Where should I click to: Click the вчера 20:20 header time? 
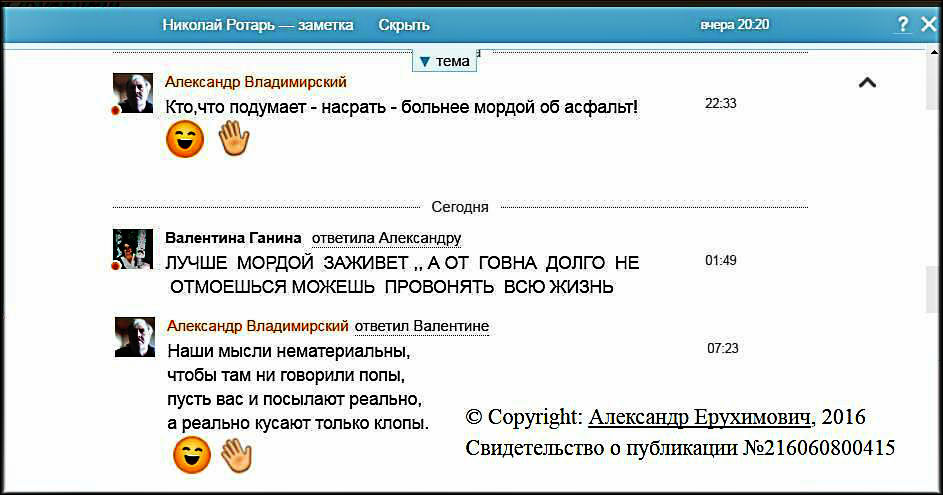pos(734,25)
